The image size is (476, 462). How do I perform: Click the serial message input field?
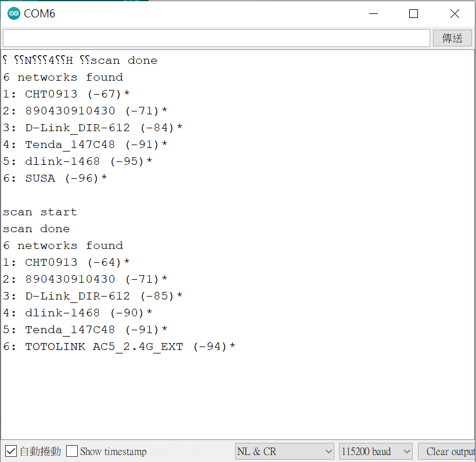tap(216, 38)
